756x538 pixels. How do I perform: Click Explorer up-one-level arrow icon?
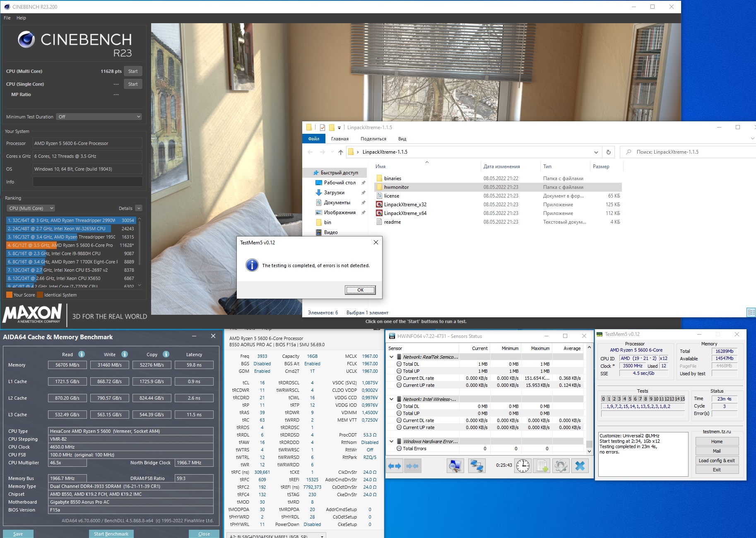tap(340, 152)
